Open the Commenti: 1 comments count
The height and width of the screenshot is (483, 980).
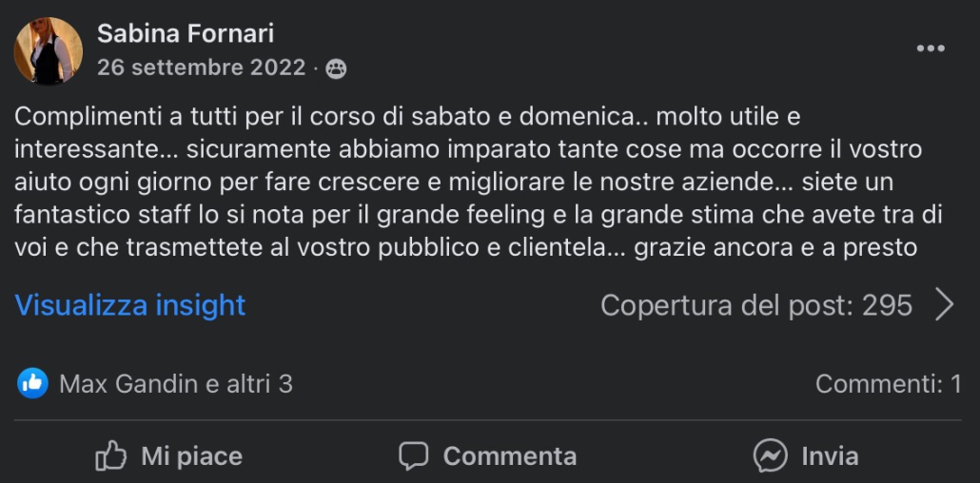(x=888, y=384)
